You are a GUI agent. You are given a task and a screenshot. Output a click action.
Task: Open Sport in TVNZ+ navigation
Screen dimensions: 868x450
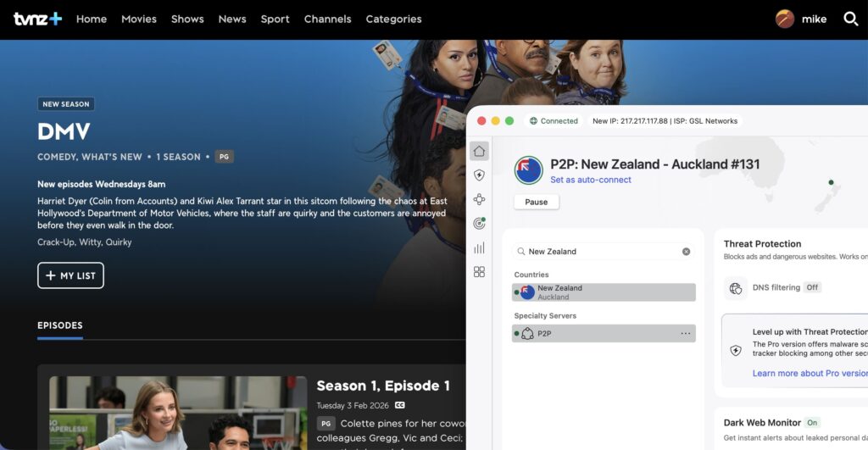[x=275, y=19]
